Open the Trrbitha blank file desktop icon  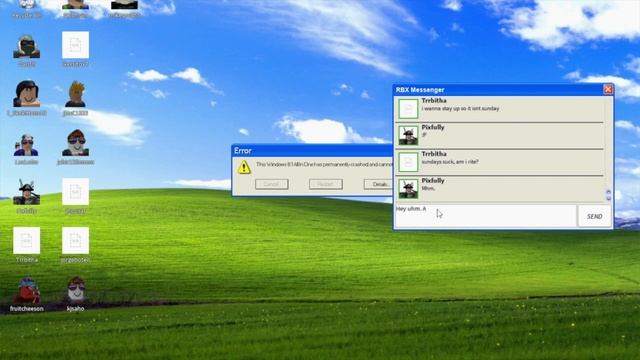tap(27, 240)
